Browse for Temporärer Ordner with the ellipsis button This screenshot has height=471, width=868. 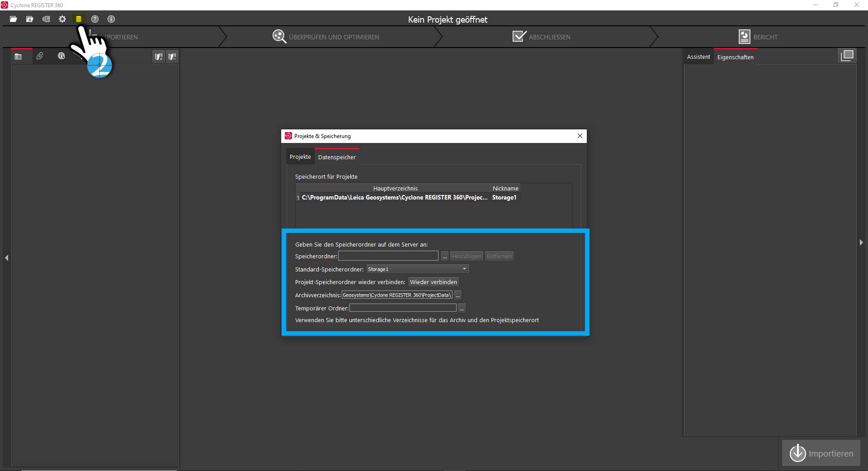[462, 308]
